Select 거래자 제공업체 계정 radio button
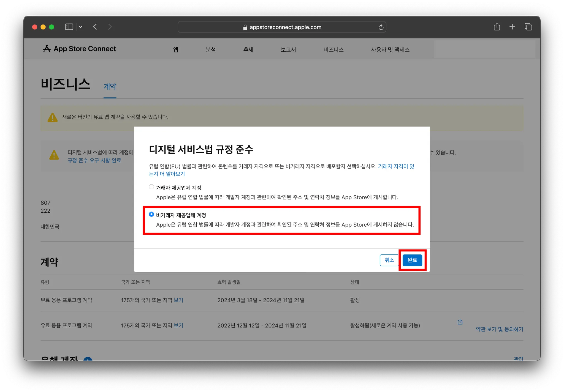Viewport: 564px width, 392px height. [151, 187]
